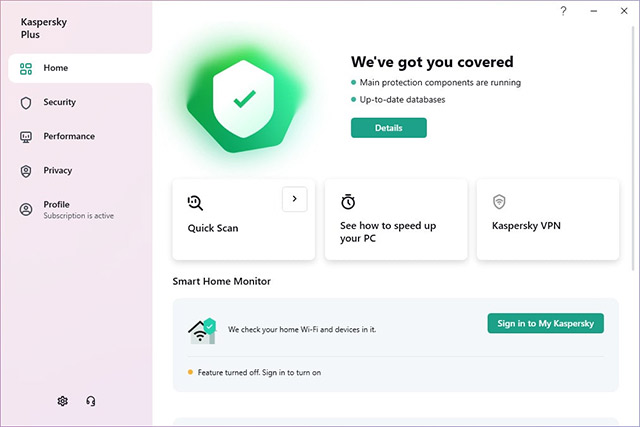Click the Kaspersky VPN shield icon
This screenshot has width=640, height=427.
499,202
